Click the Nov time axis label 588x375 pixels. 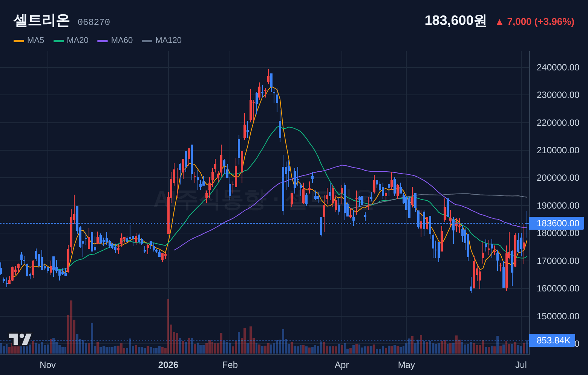(48, 365)
